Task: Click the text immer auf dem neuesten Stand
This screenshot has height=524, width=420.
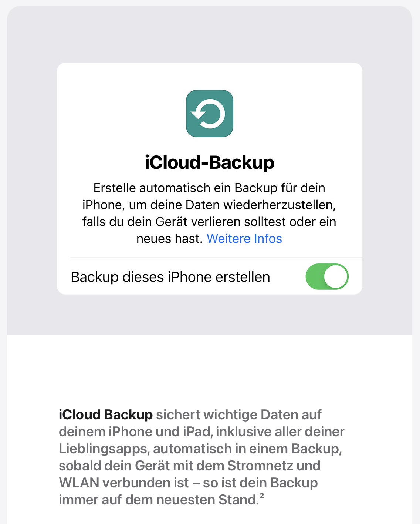Action: coord(158,500)
